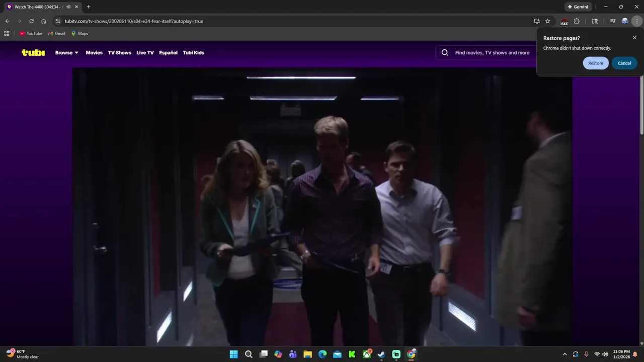Open the Wi-Fi network tray icon
The width and height of the screenshot is (644, 362).
coord(597,354)
